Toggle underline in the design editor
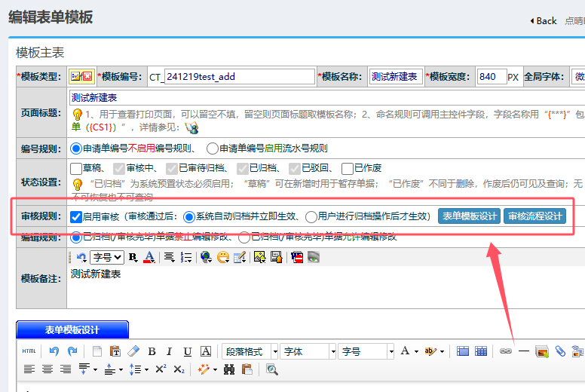Screen dimensions: 585x392 (x=187, y=351)
